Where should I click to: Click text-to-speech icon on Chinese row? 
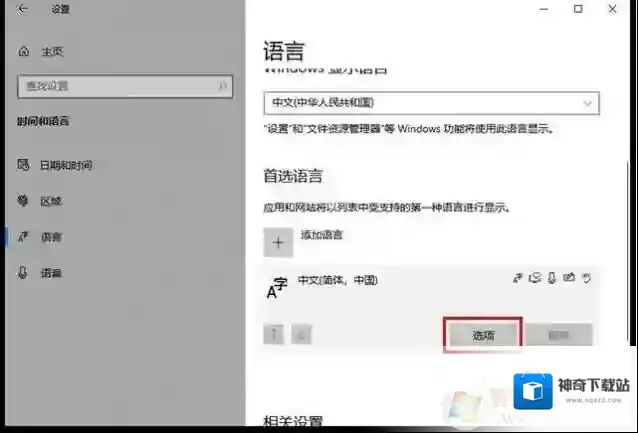536,279
